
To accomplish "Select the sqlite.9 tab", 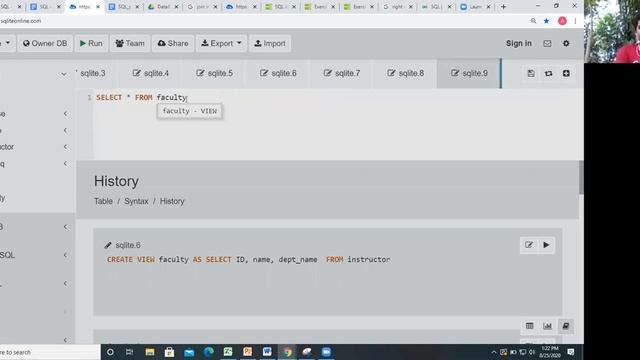I will point(469,73).
